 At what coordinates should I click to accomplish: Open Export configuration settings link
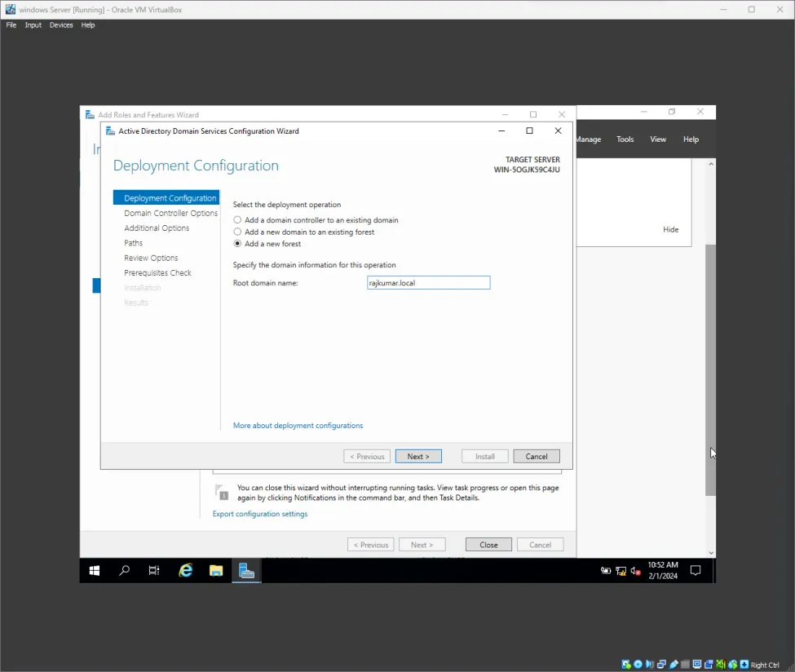click(260, 513)
